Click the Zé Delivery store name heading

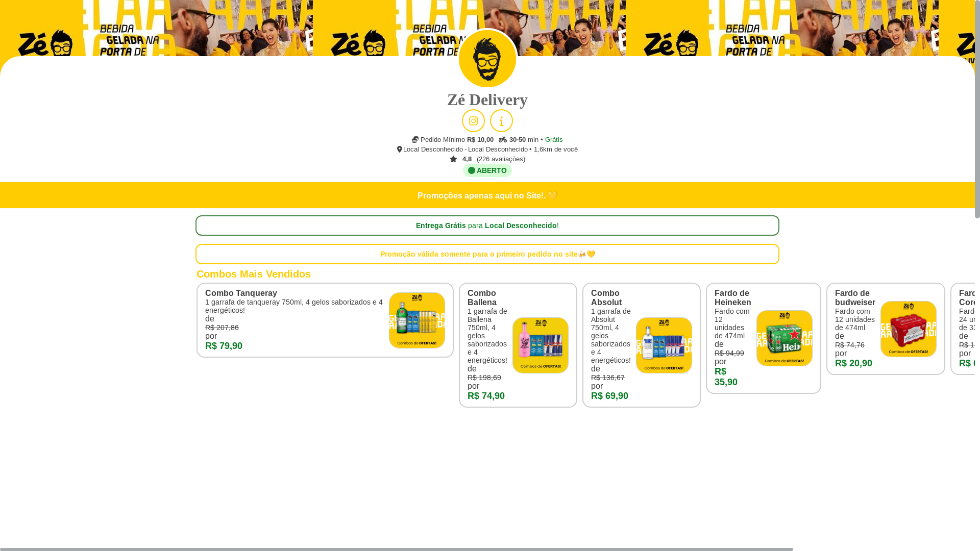tap(487, 99)
